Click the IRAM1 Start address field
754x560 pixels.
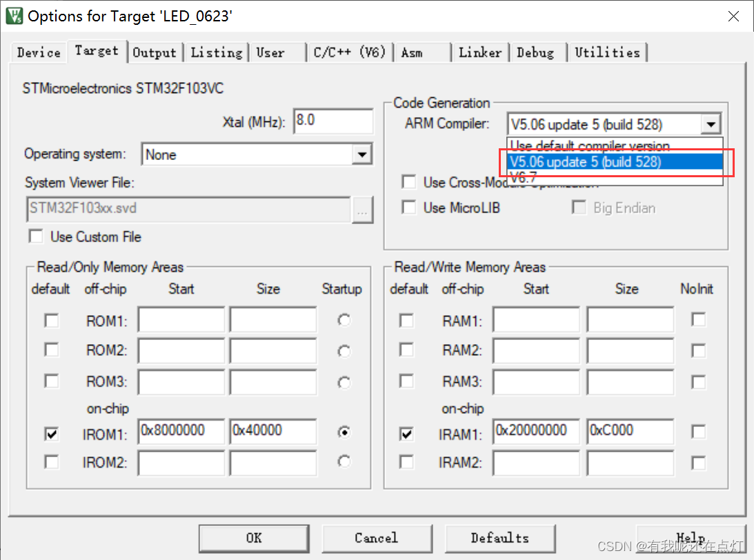click(535, 431)
